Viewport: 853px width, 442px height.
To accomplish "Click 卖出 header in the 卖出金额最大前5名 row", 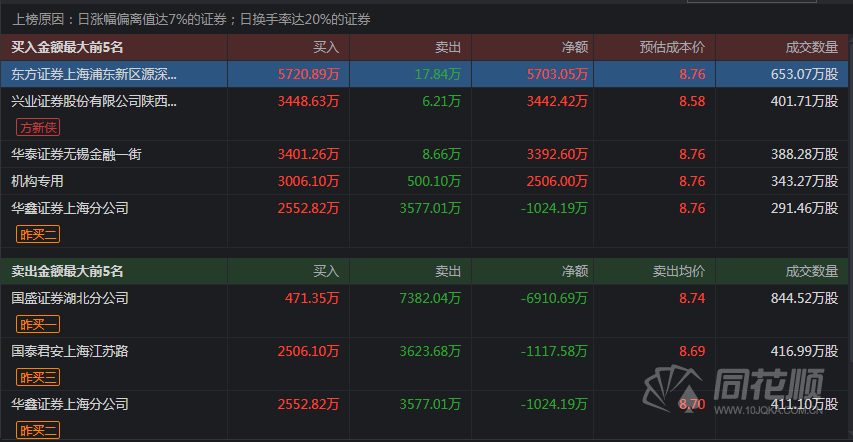I will coord(448,271).
